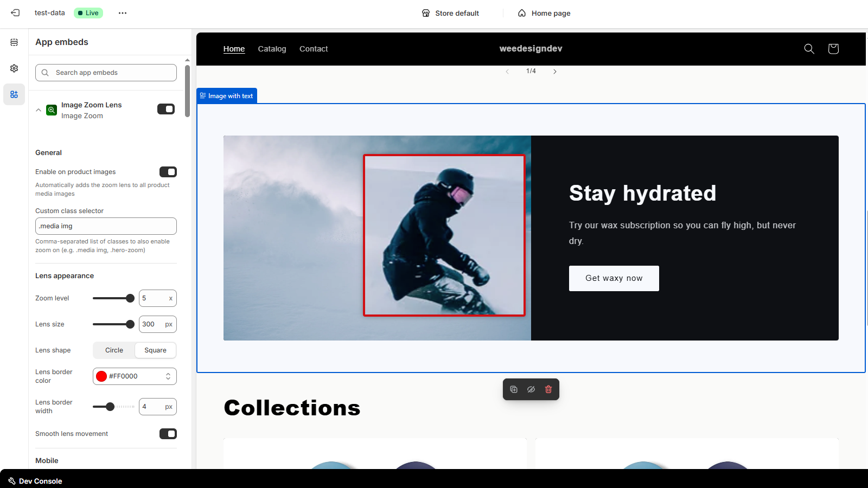Click the Image with text section tab
The width and height of the screenshot is (868, 488).
click(x=227, y=96)
